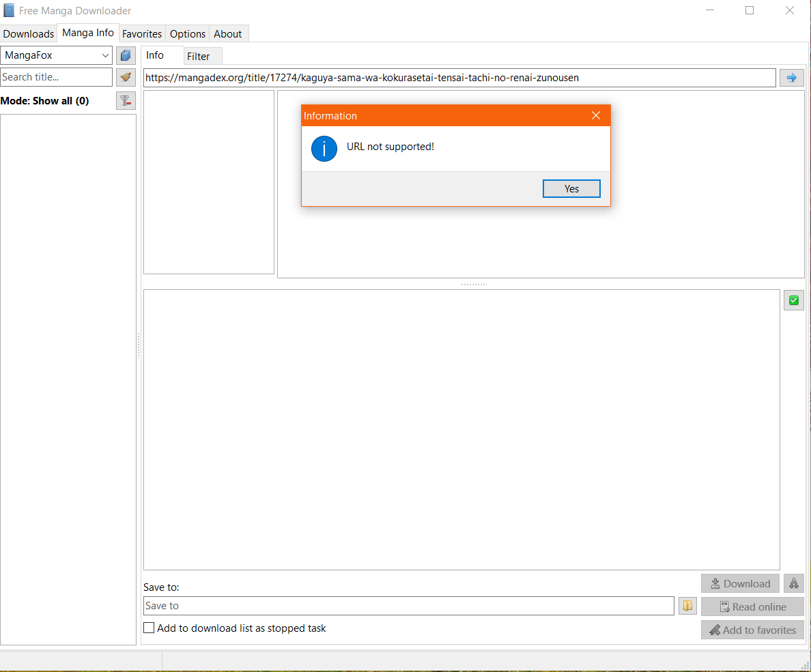811x672 pixels.
Task: Close the Information dialog with X
Action: (596, 115)
